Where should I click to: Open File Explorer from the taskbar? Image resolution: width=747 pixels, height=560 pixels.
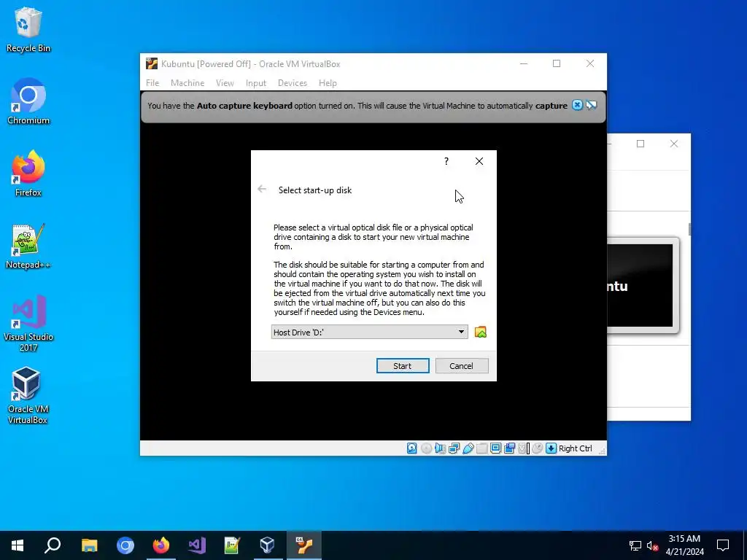[x=89, y=545]
